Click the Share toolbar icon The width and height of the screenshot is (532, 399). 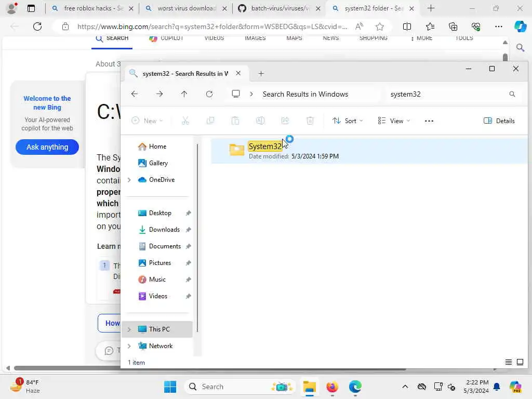tap(285, 121)
